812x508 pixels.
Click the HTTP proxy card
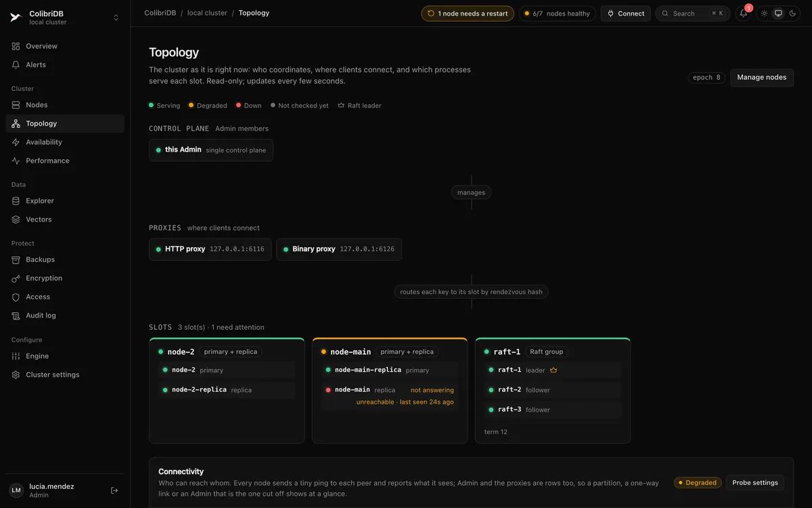[210, 249]
